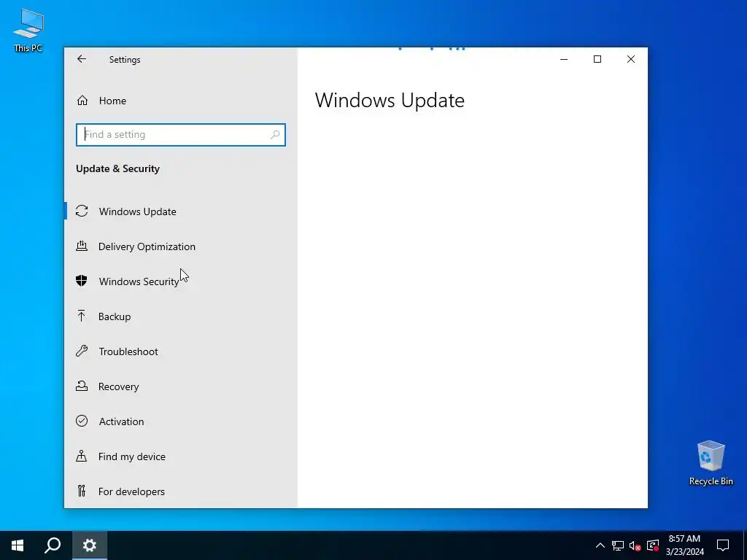Click the Troubleshoot wrench icon

tap(82, 351)
